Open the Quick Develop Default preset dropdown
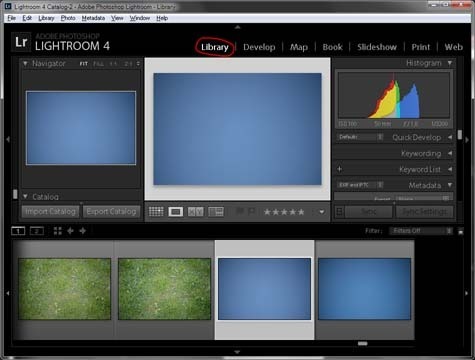Viewport: 475px width, 360px height. pyautogui.click(x=360, y=137)
